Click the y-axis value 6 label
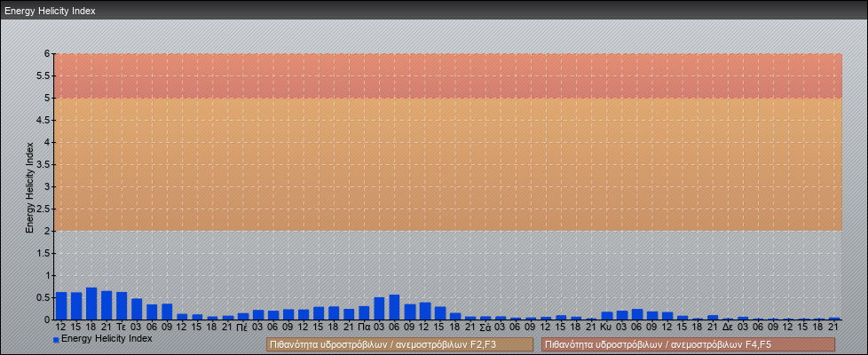The width and height of the screenshot is (868, 355). tap(47, 53)
